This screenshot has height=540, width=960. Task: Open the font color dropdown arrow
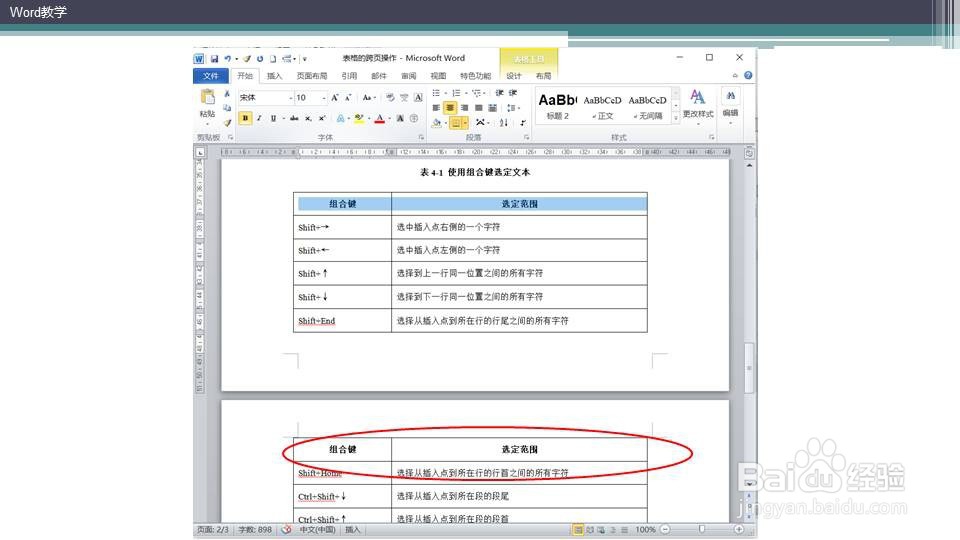[x=389, y=118]
